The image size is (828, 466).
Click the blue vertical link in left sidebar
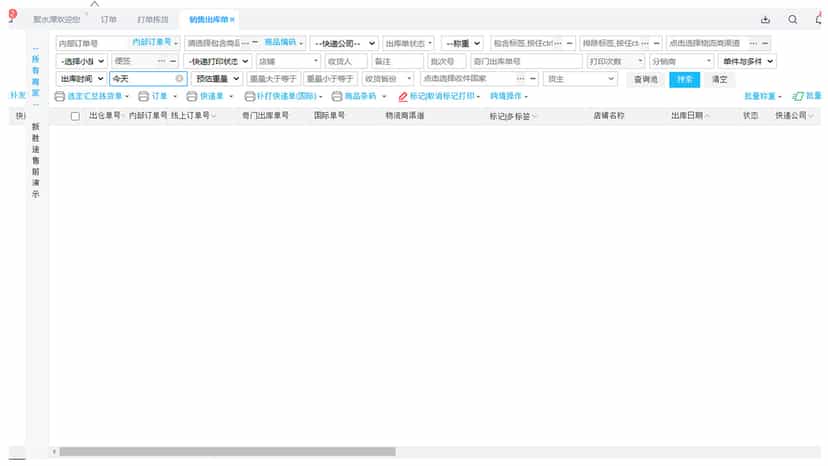35,76
